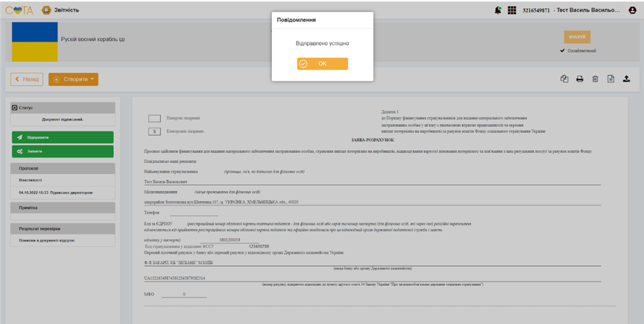Collapse the Статус panel
This screenshot has width=644, height=324.
[15, 108]
